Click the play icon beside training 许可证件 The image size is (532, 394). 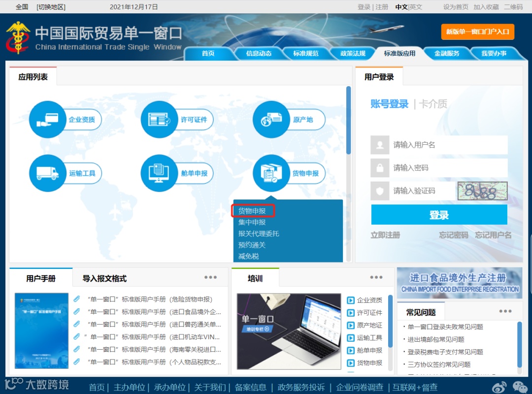(x=351, y=313)
